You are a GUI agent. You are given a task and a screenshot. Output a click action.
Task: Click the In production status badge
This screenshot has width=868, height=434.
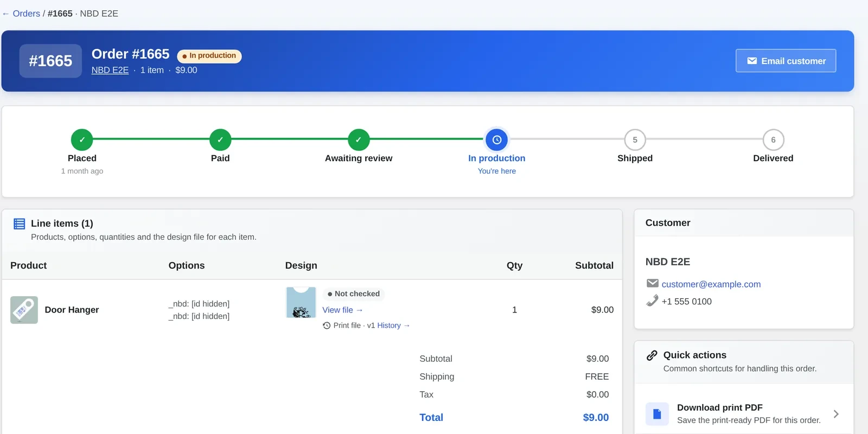click(x=209, y=56)
